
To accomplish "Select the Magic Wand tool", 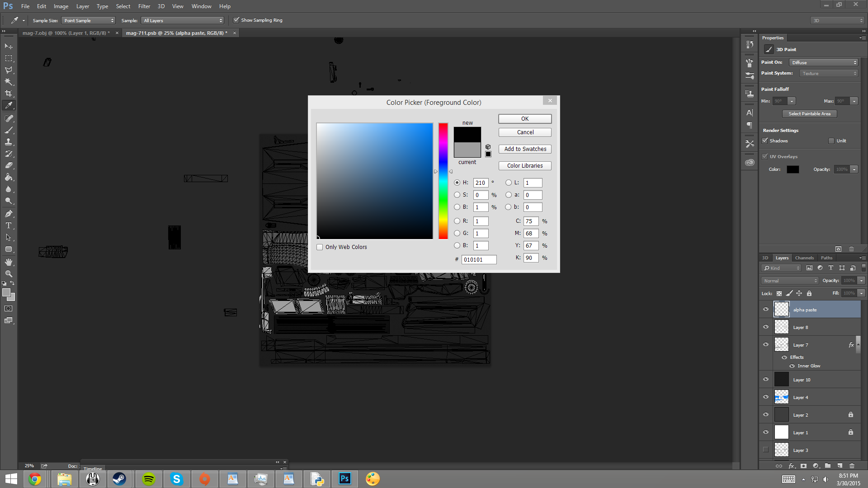I will click(x=9, y=82).
